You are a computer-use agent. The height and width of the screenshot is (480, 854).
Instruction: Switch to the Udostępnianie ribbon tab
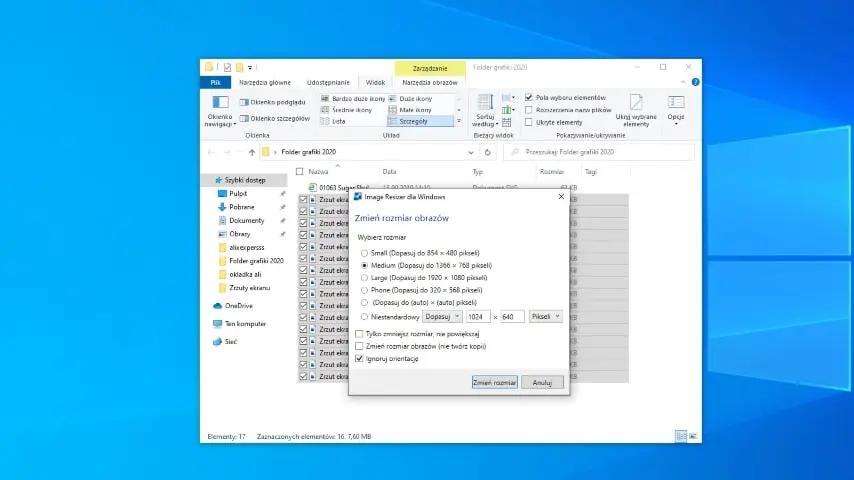click(x=328, y=82)
